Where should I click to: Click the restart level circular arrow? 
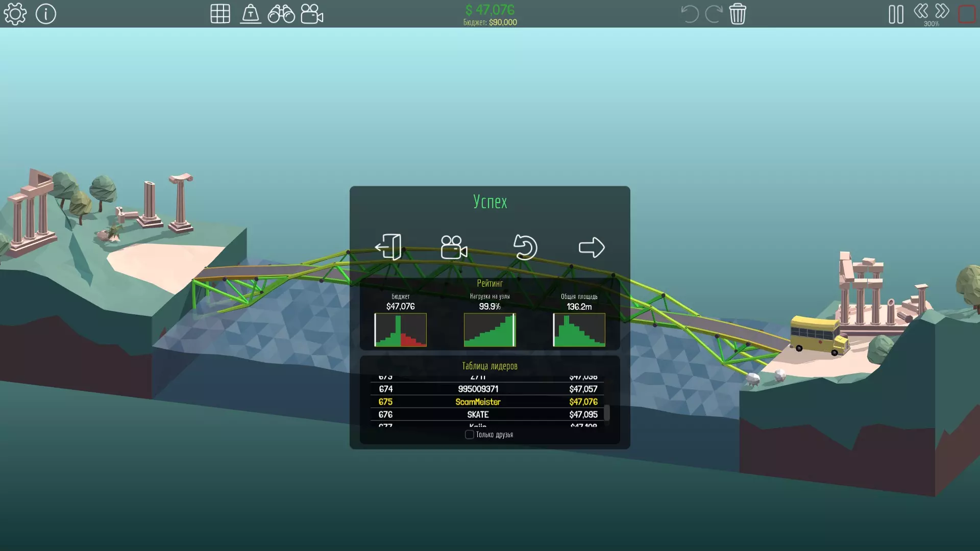coord(525,247)
